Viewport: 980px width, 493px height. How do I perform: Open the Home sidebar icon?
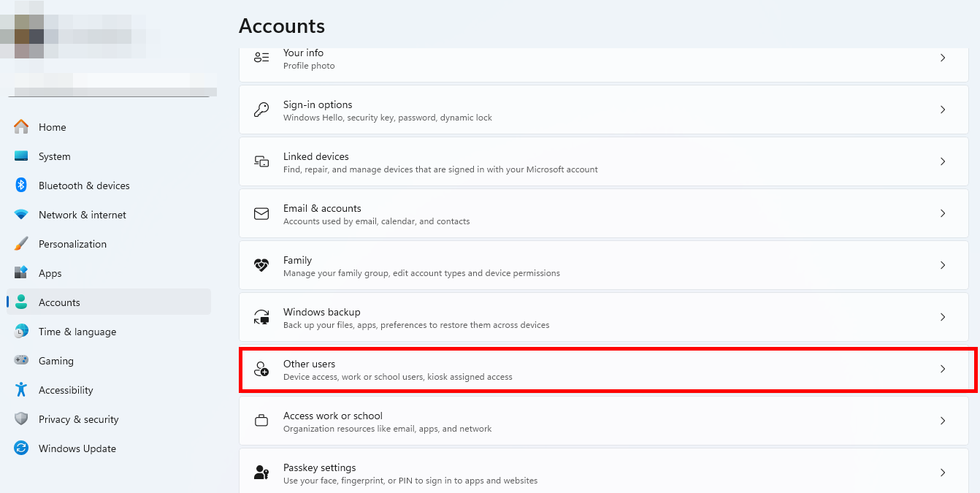coord(21,126)
